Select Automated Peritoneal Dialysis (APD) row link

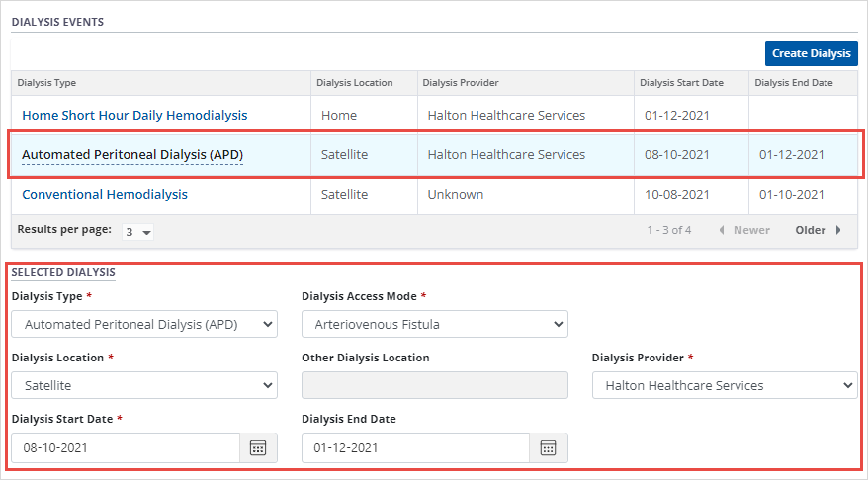click(132, 155)
